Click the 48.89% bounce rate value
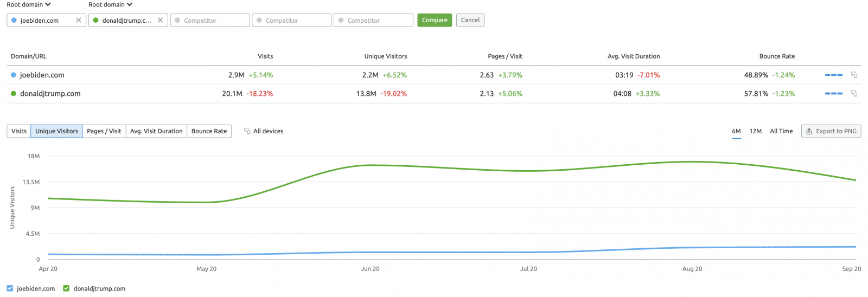The image size is (868, 297). (756, 75)
